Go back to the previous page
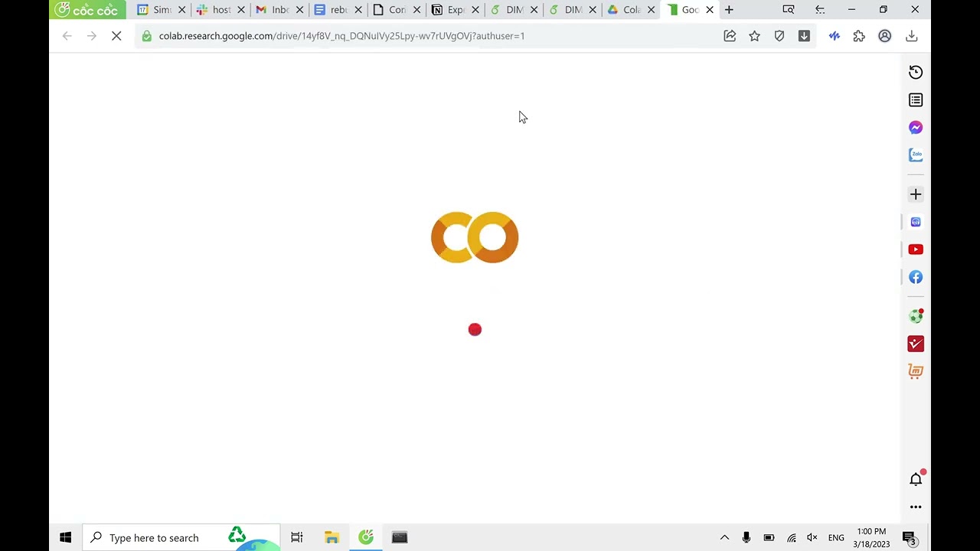 tap(67, 36)
